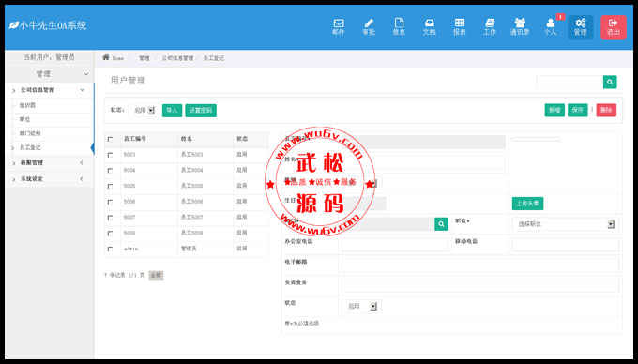Click the admin cell in the table
638x364 pixels.
coord(130,249)
